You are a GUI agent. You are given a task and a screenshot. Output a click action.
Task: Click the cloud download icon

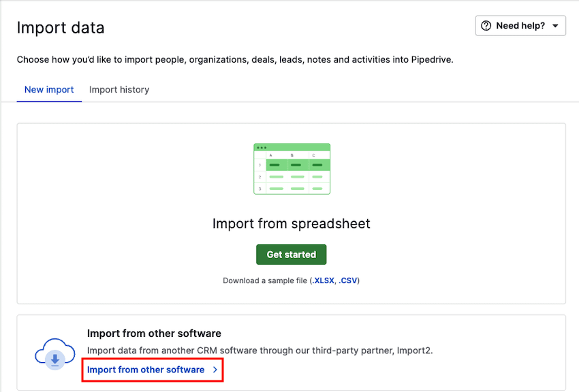pos(55,355)
